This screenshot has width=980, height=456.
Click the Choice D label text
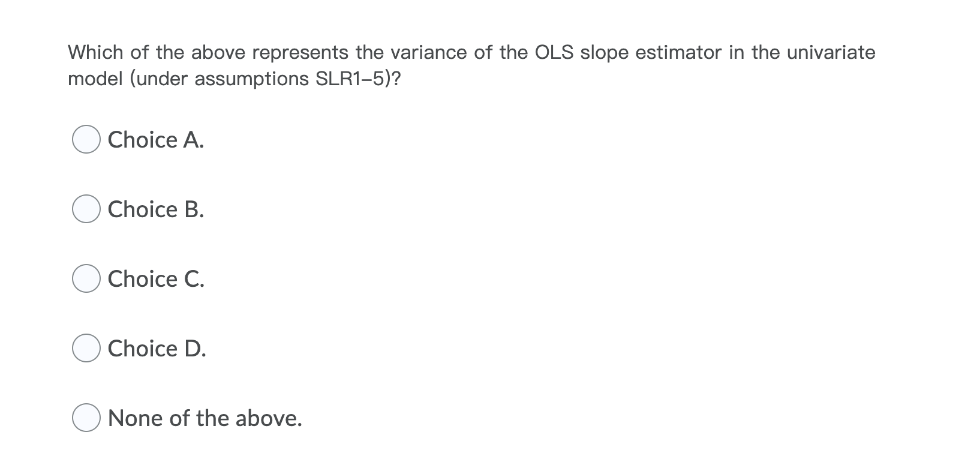click(157, 348)
